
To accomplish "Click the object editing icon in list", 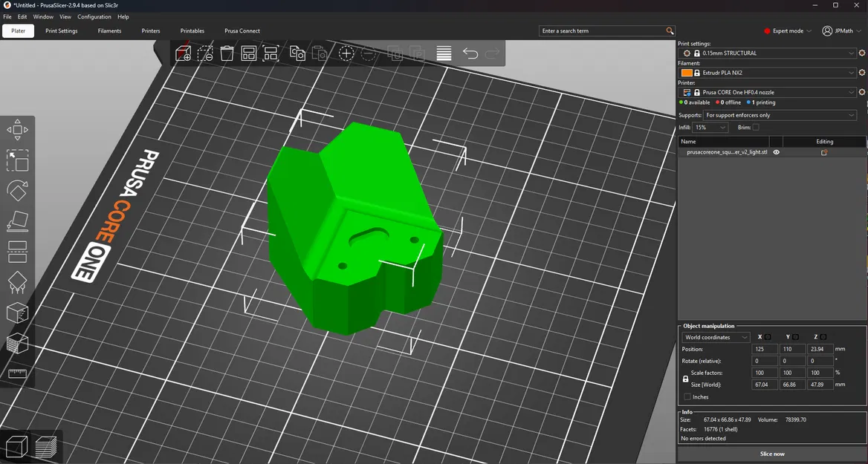I will pos(824,152).
